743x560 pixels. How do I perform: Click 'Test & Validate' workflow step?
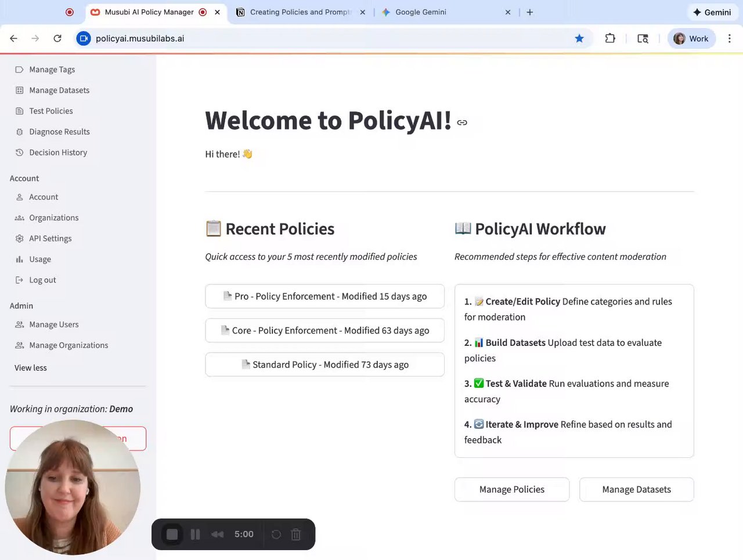516,384
